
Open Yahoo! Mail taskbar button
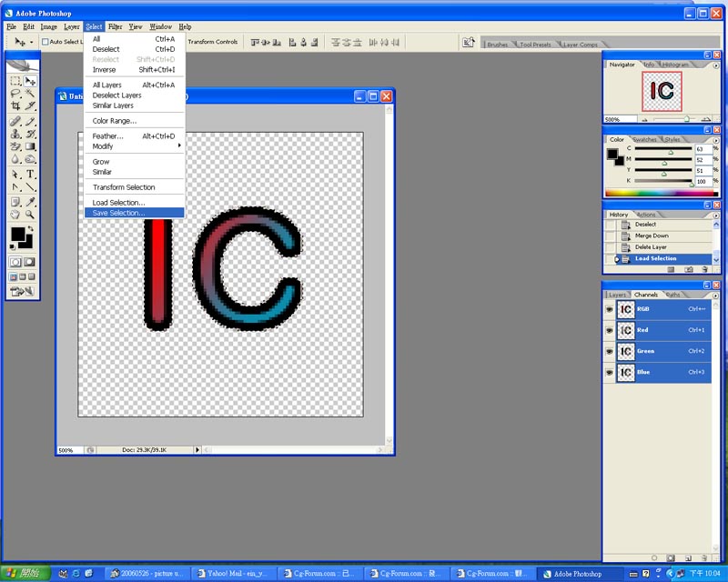pyautogui.click(x=235, y=574)
